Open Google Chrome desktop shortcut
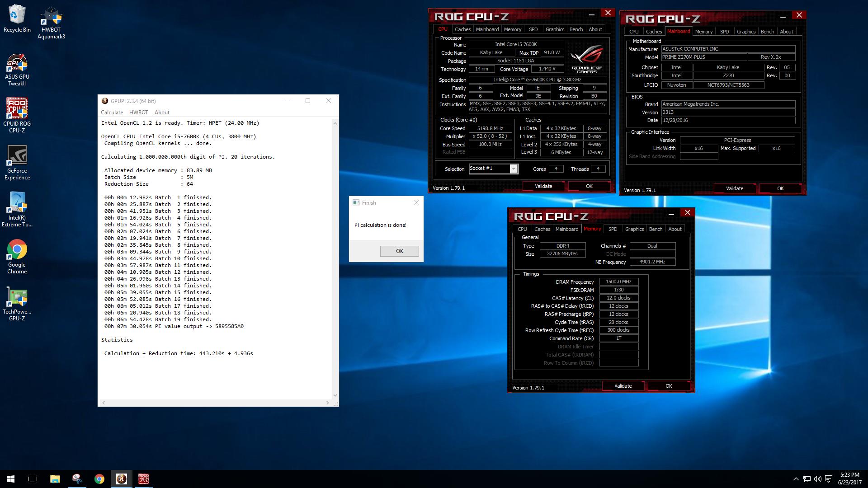Screen dimensions: 868x488 (17, 257)
